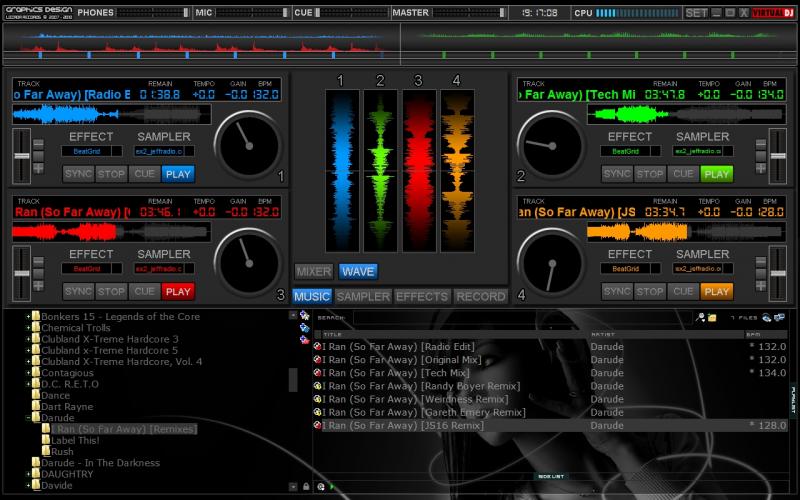Click deck 1 pitch minus button

click(38, 144)
